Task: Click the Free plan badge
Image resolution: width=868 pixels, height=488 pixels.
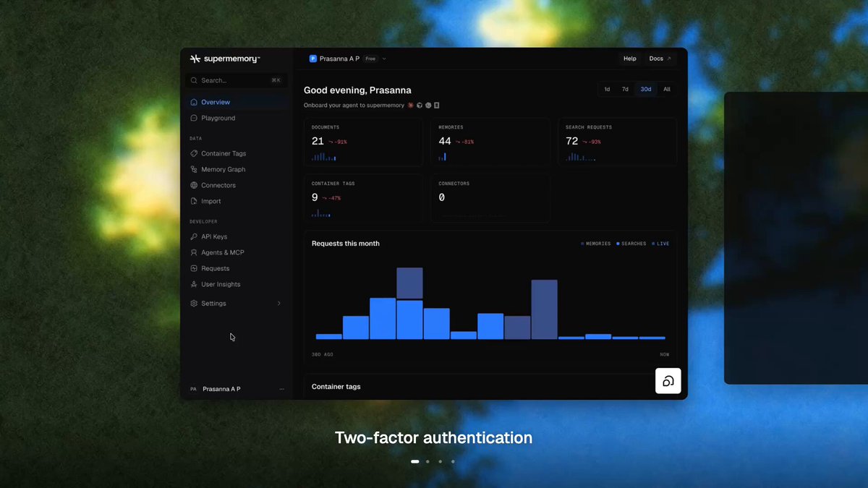Action: pyautogui.click(x=370, y=59)
